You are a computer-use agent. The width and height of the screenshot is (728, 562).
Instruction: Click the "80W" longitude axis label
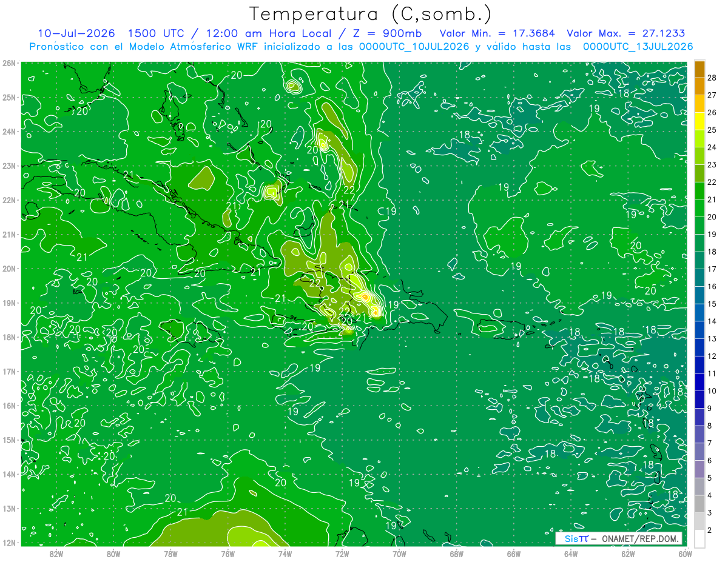pos(113,554)
